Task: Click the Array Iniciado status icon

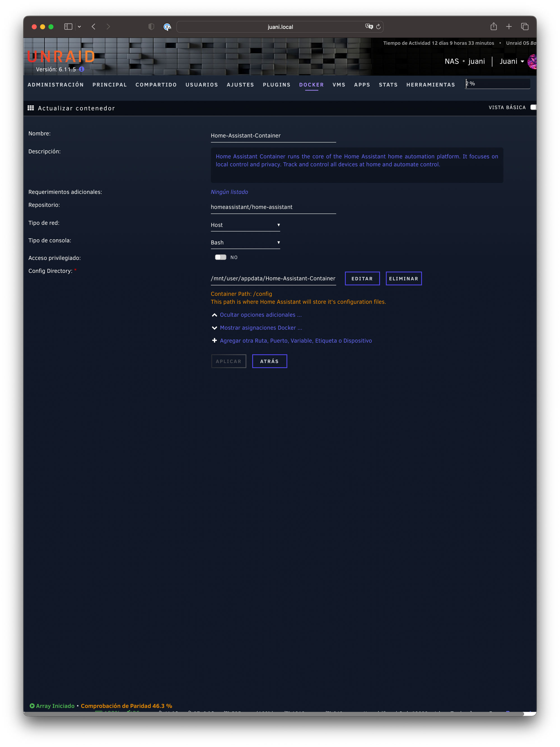Action: 32,706
